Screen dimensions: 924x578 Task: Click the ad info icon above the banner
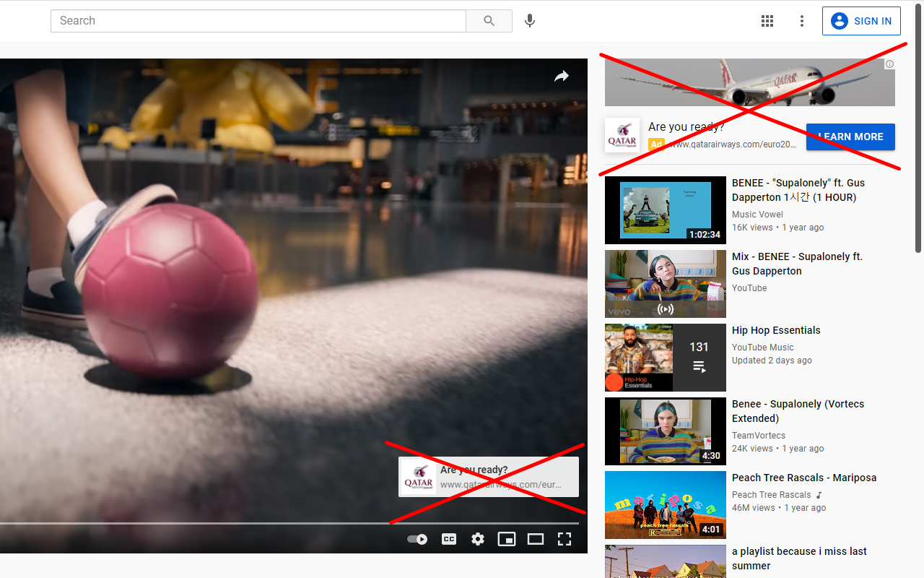[889, 64]
